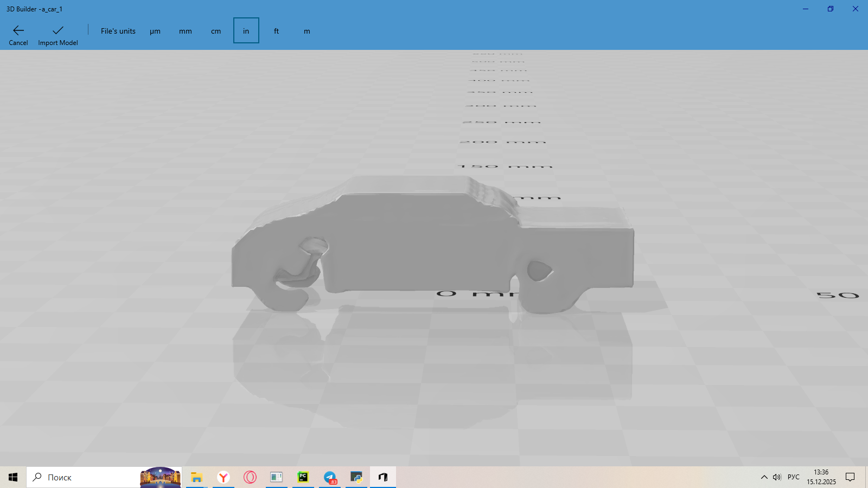This screenshot has width=868, height=488.
Task: Expand the hidden system tray icons chevron
Action: (764, 477)
